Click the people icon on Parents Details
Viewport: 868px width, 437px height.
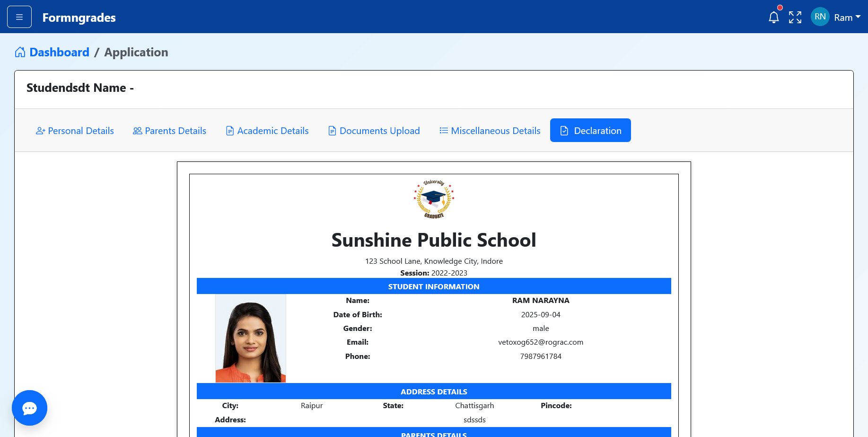coord(137,131)
